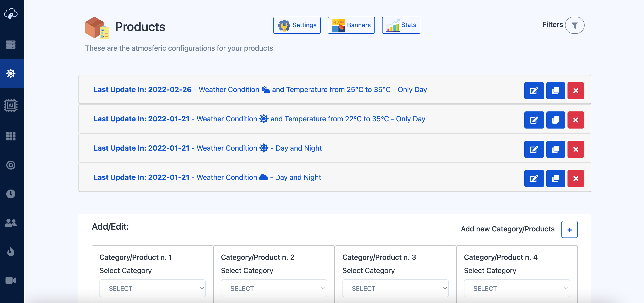Switch to the Banners section
644x303 pixels.
click(351, 25)
